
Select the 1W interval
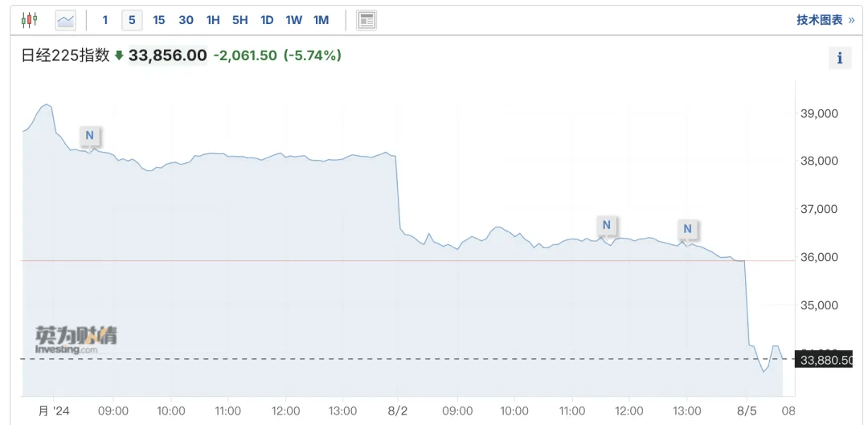click(293, 20)
